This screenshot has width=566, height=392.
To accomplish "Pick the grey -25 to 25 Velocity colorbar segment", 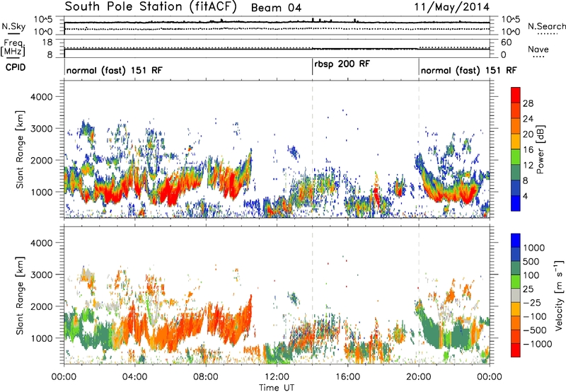I will [x=516, y=295].
